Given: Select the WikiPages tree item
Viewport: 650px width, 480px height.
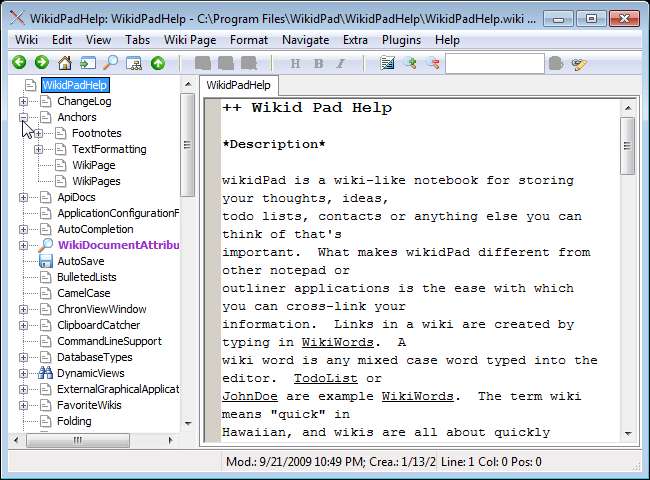Looking at the screenshot, I should pyautogui.click(x=96, y=181).
